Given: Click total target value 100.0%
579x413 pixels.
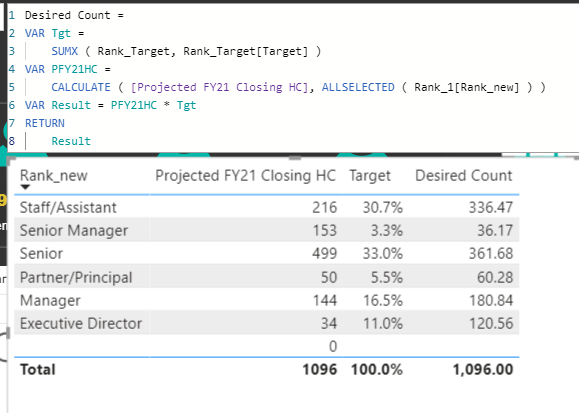Looking at the screenshot, I should click(377, 369).
